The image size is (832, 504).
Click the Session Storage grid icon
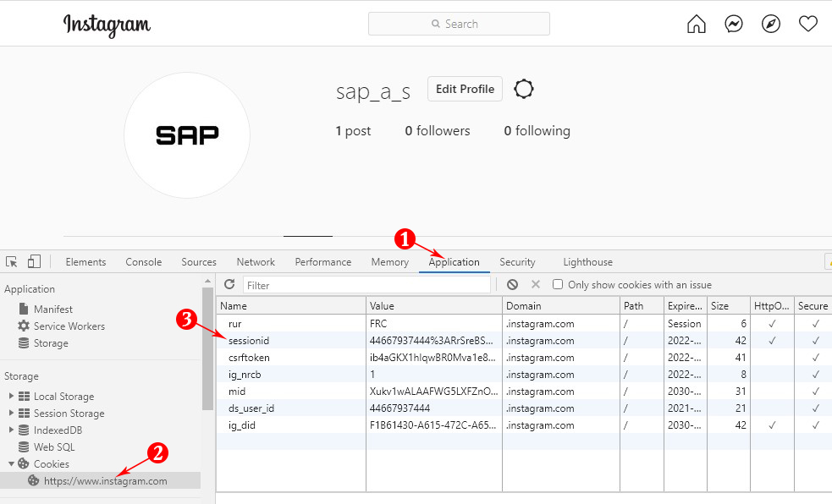(x=24, y=414)
